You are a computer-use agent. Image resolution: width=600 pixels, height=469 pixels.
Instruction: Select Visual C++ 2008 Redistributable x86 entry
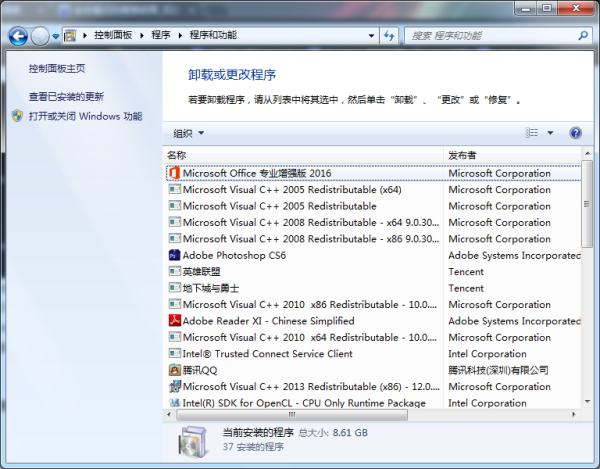(x=311, y=239)
